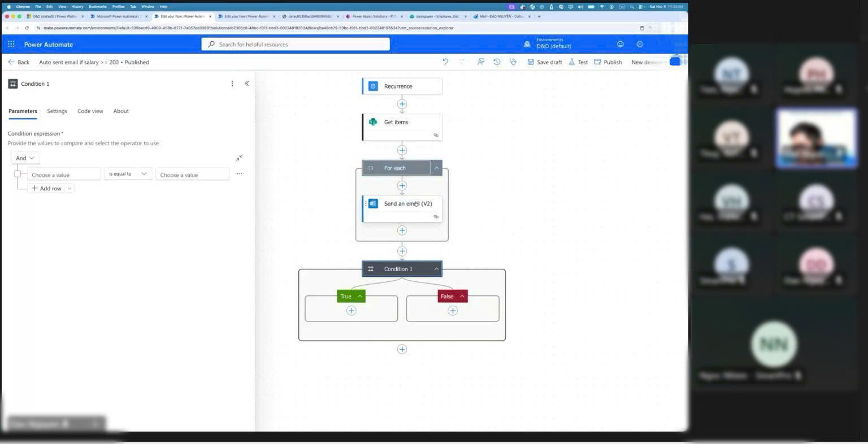This screenshot has width=868, height=444.
Task: Collapse the For each loop chevron
Action: pos(436,168)
